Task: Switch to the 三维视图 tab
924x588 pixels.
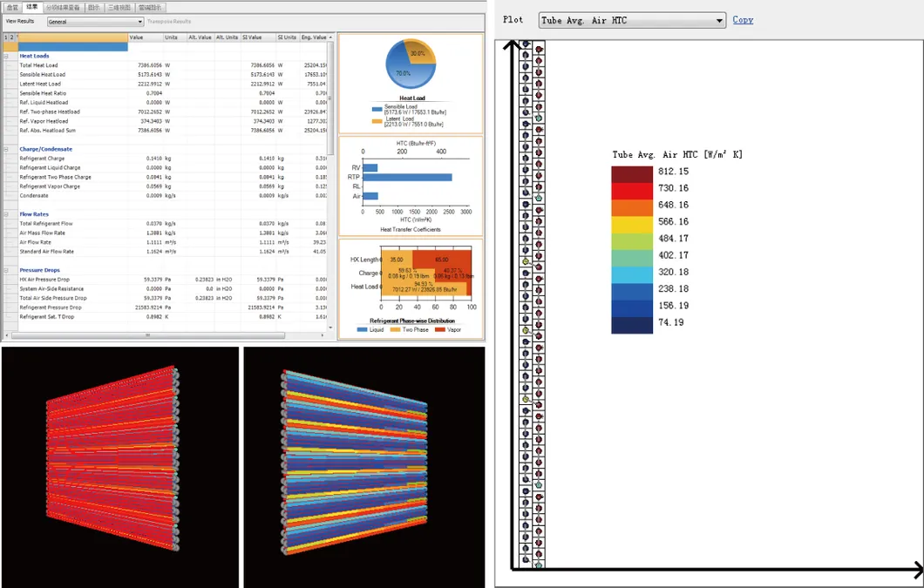Action: click(x=119, y=7)
